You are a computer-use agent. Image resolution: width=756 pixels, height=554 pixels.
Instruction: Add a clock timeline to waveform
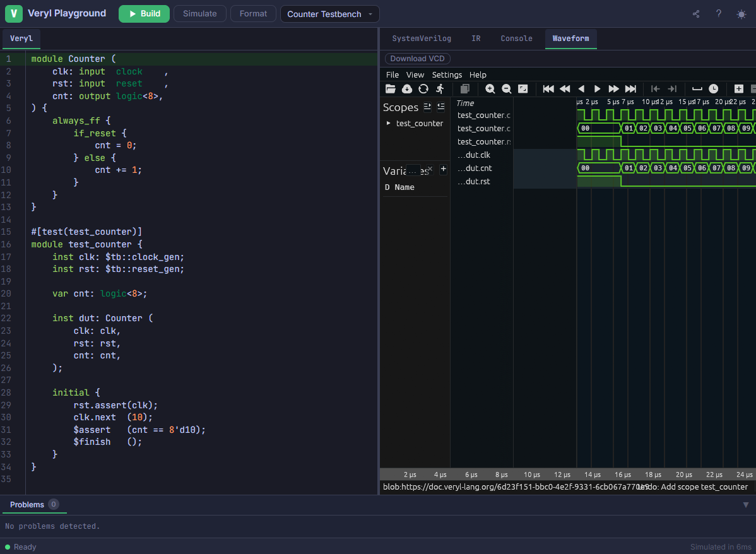[713, 89]
